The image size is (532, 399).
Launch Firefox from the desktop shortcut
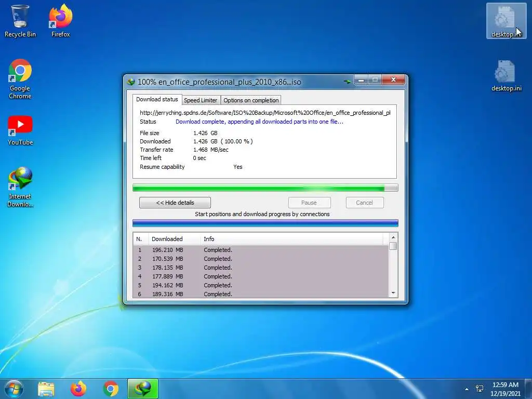60,20
